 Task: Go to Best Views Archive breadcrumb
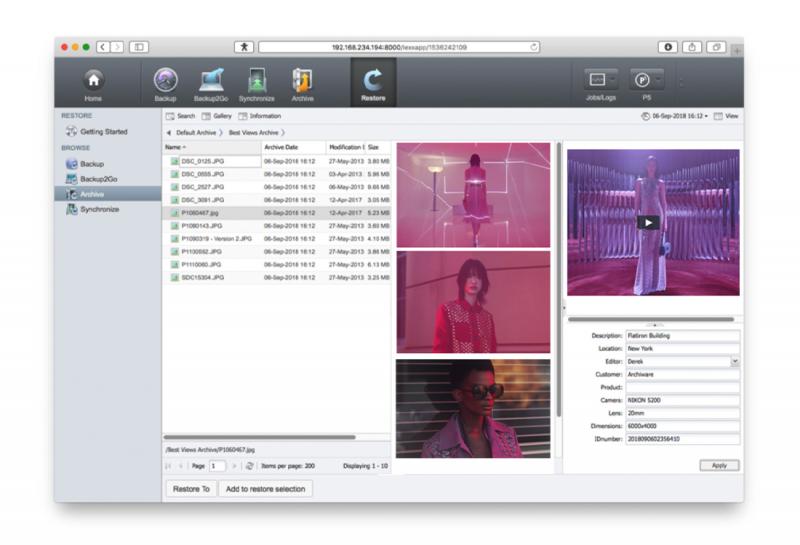(x=254, y=133)
